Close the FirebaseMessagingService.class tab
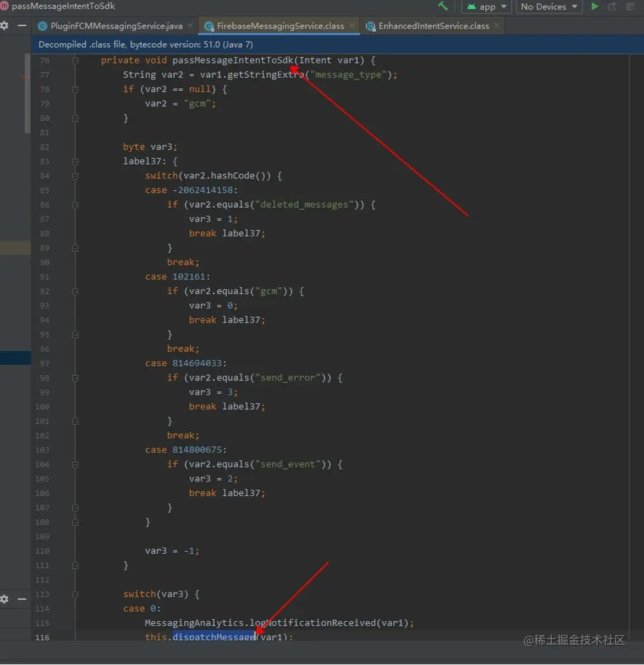Viewport: 644px width, 665px height. point(352,26)
